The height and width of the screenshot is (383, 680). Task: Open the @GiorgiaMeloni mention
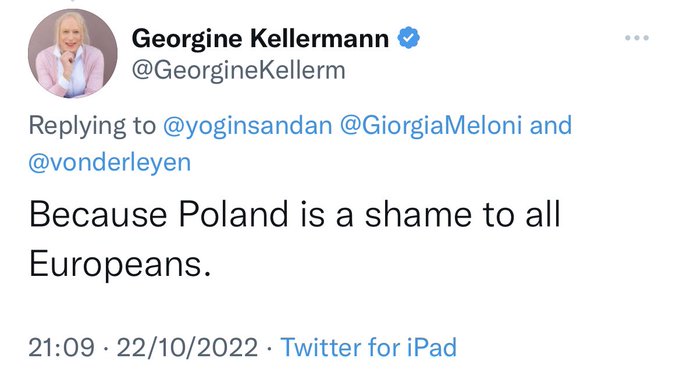[x=431, y=126]
